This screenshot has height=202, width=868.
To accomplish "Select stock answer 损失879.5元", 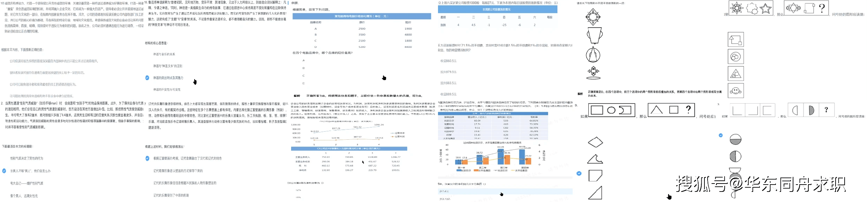I will pos(448,72).
